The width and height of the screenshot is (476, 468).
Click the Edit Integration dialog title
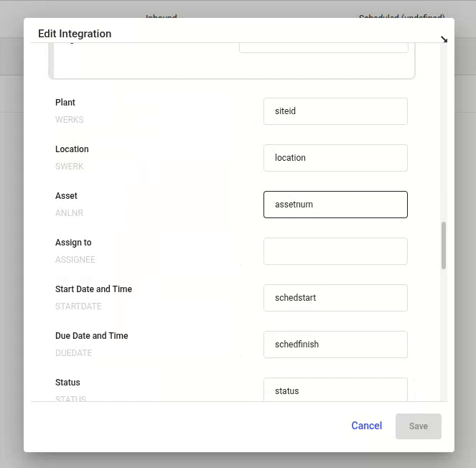point(75,34)
